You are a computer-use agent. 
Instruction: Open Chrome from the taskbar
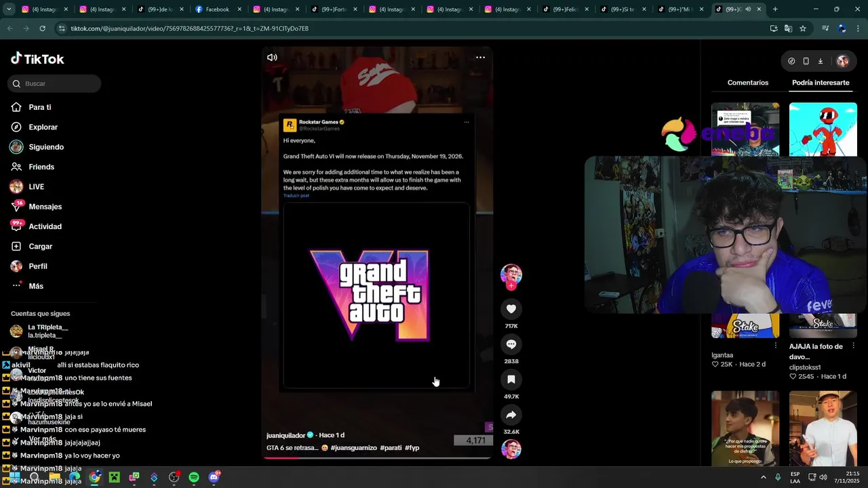(x=94, y=477)
